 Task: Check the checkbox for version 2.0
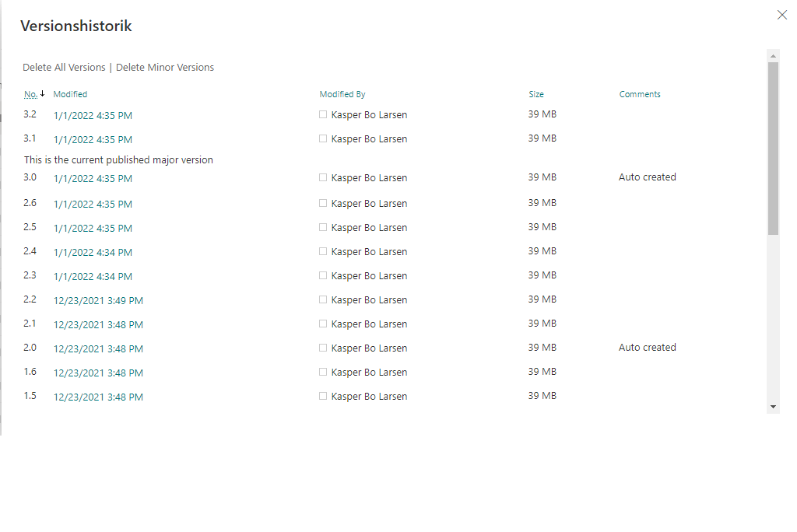pyautogui.click(x=322, y=347)
